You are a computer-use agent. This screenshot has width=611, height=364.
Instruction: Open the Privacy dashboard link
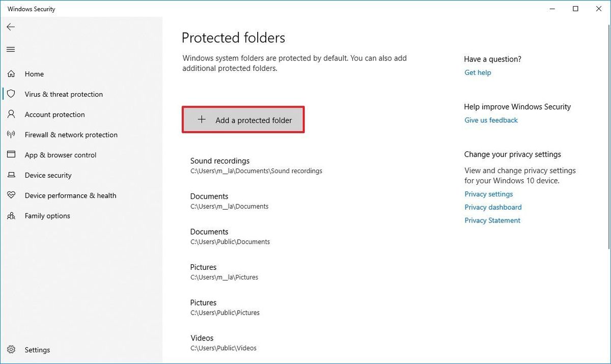pos(493,207)
